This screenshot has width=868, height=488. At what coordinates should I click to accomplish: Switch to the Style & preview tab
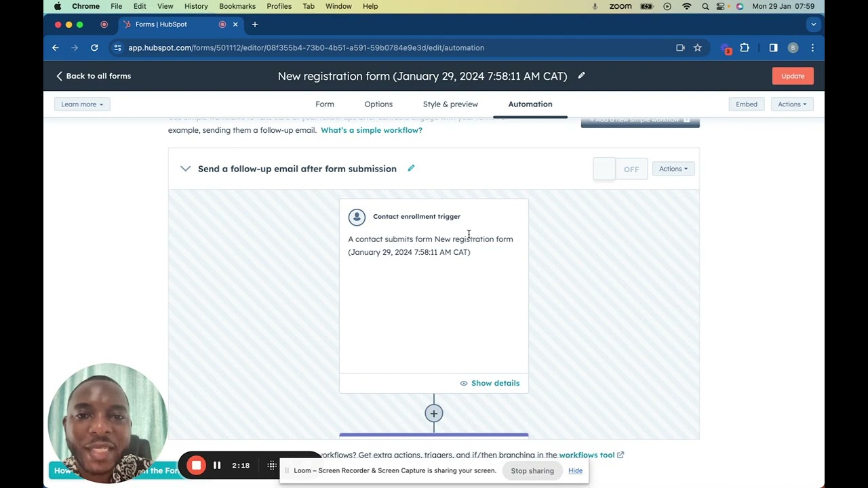pyautogui.click(x=450, y=104)
